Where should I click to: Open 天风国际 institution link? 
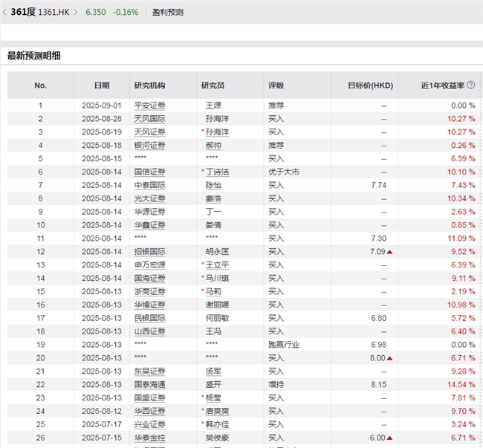point(149,119)
